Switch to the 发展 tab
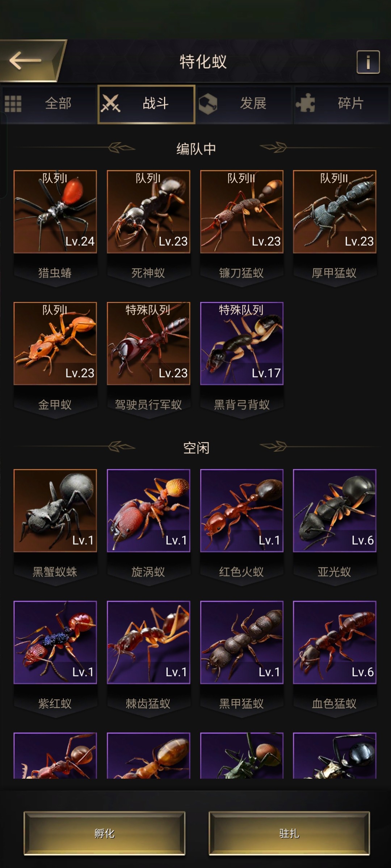The height and width of the screenshot is (868, 391). pyautogui.click(x=244, y=104)
